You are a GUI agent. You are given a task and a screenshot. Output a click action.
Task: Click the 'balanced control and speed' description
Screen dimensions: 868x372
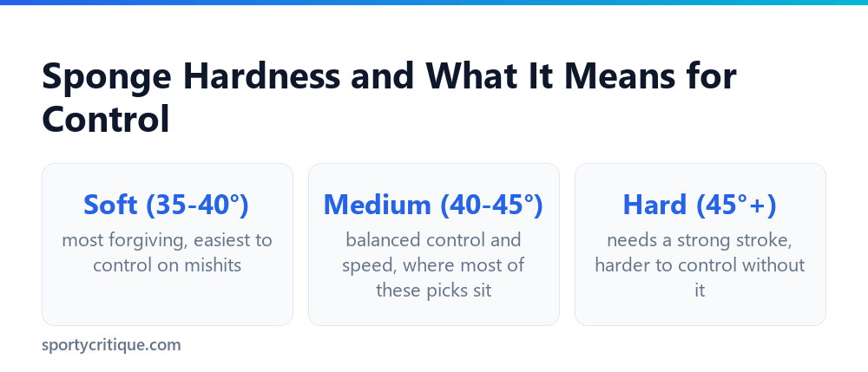pos(433,264)
